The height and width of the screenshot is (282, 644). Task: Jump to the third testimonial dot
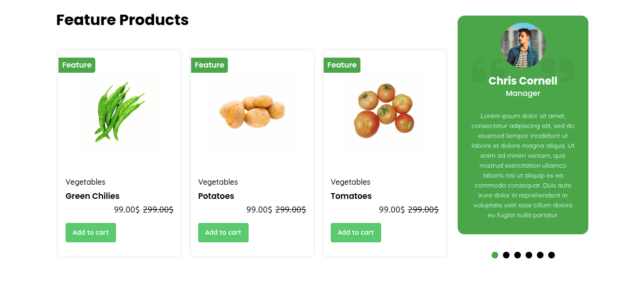(x=518, y=255)
